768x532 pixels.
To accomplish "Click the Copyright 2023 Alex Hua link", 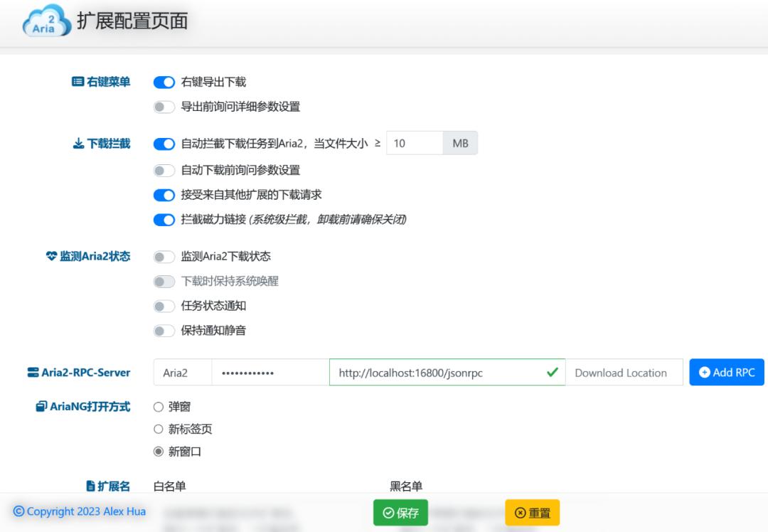I will tap(80, 511).
